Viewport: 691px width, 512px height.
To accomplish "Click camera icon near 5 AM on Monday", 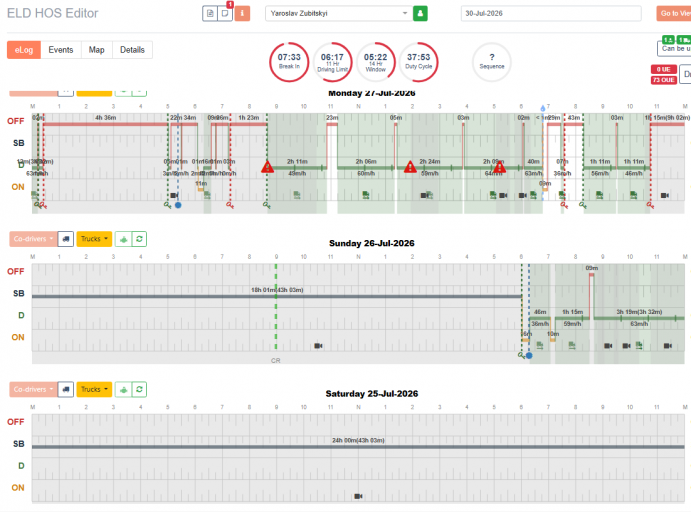I will (174, 195).
